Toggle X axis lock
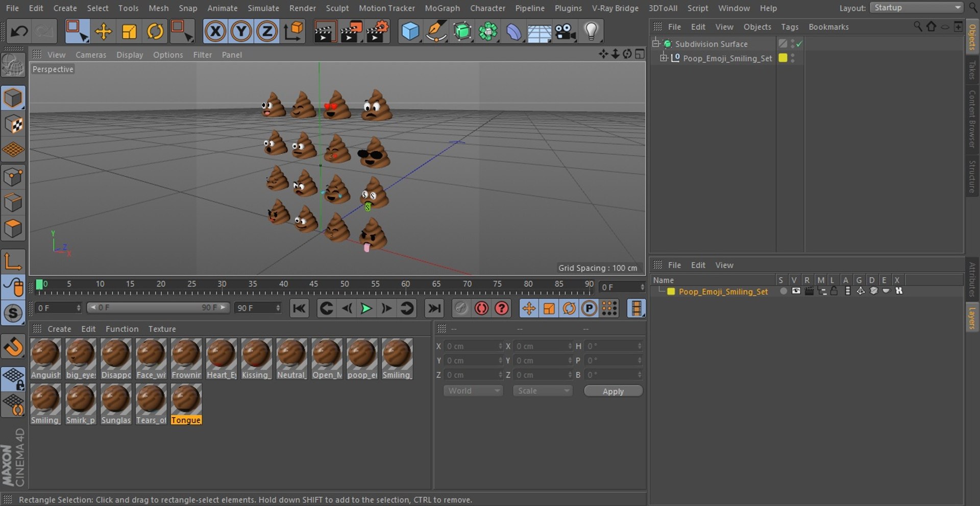The image size is (980, 506). 215,32
